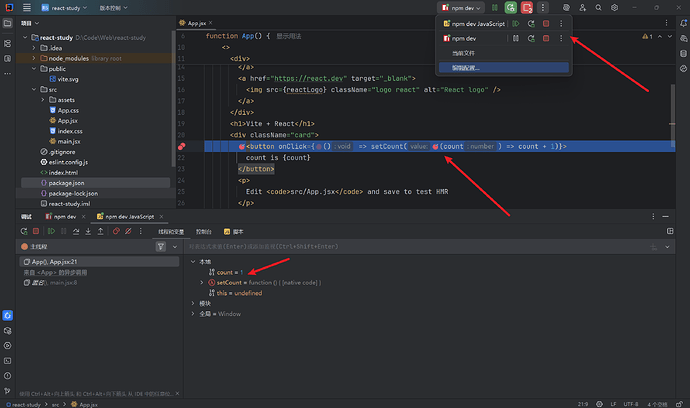Close the App.jsx editor tab
The height and width of the screenshot is (408, 690).
(211, 22)
